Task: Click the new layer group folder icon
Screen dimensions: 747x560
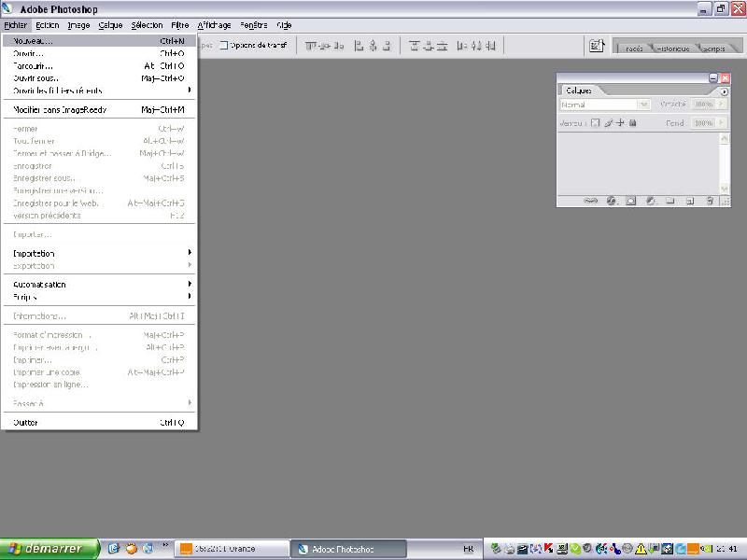Action: click(670, 201)
